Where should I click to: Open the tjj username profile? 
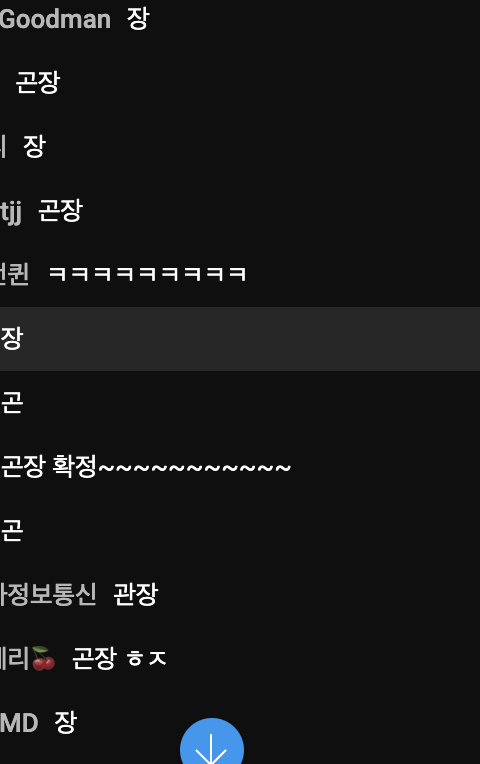tap(11, 211)
